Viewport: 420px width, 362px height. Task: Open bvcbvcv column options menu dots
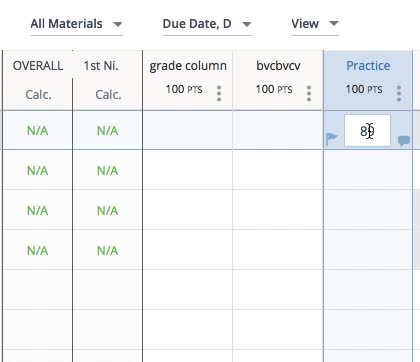(309, 93)
